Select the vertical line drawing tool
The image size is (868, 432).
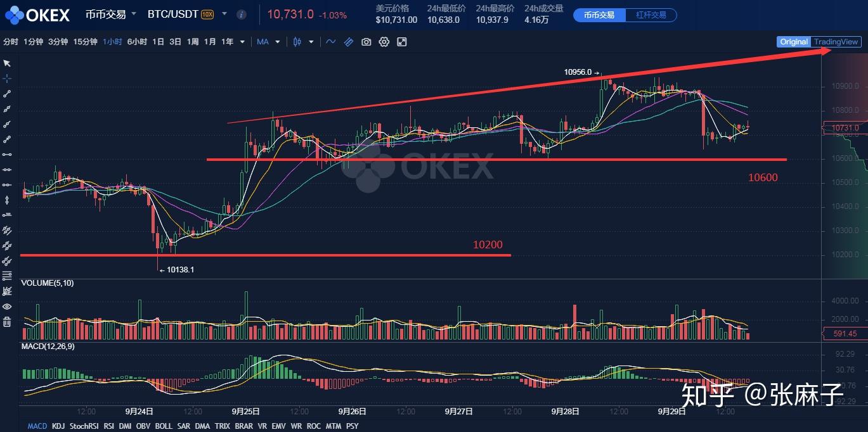[7, 200]
